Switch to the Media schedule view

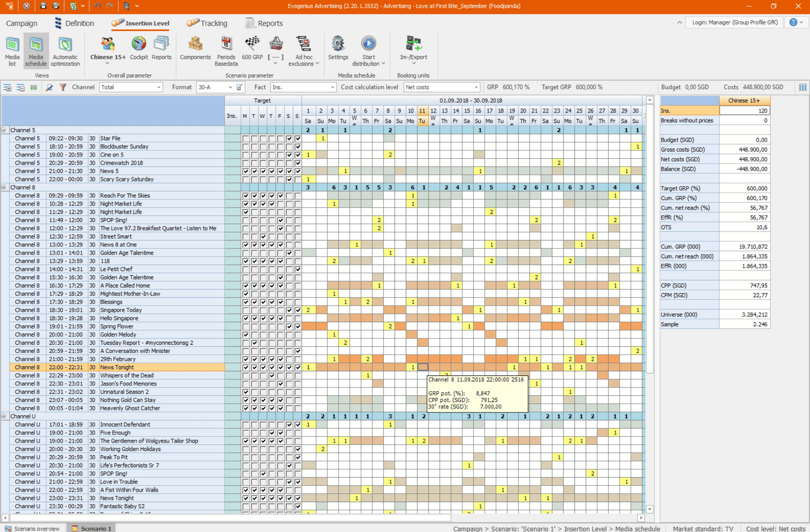[x=36, y=51]
